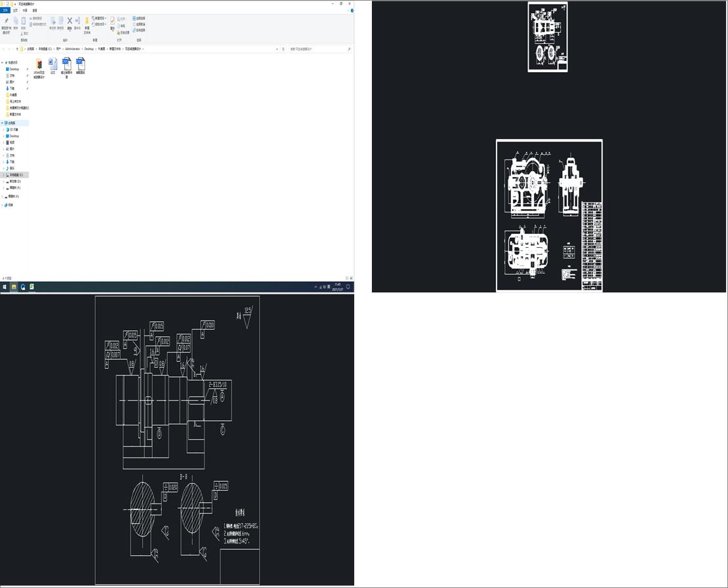This screenshot has width=728, height=588.
Task: Open the address bar history dropdown arrow
Action: 277,49
